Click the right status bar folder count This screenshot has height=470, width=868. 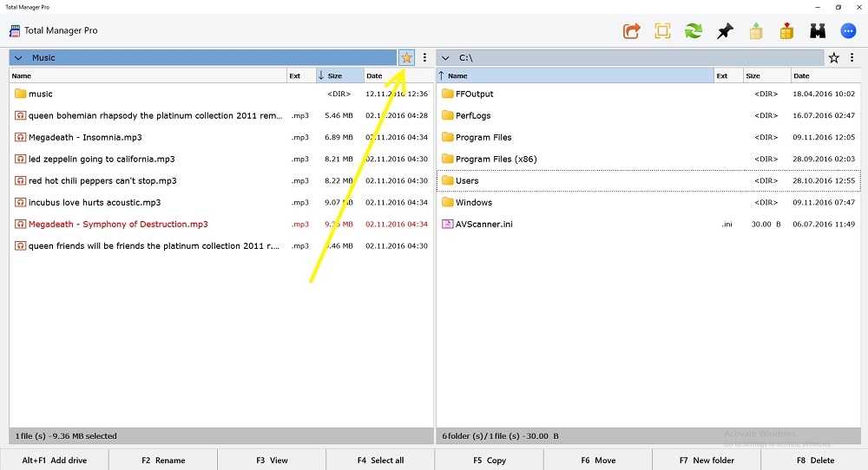tap(501, 435)
